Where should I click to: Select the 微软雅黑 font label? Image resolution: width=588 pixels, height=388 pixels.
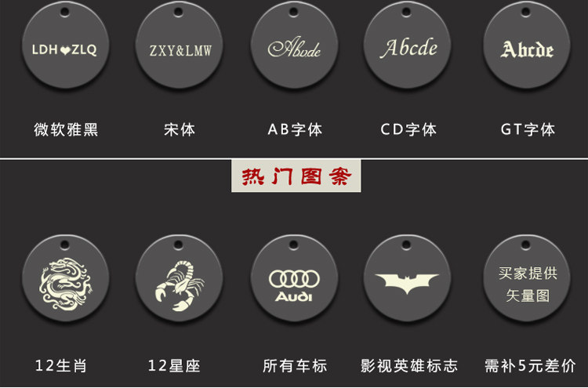(x=66, y=129)
